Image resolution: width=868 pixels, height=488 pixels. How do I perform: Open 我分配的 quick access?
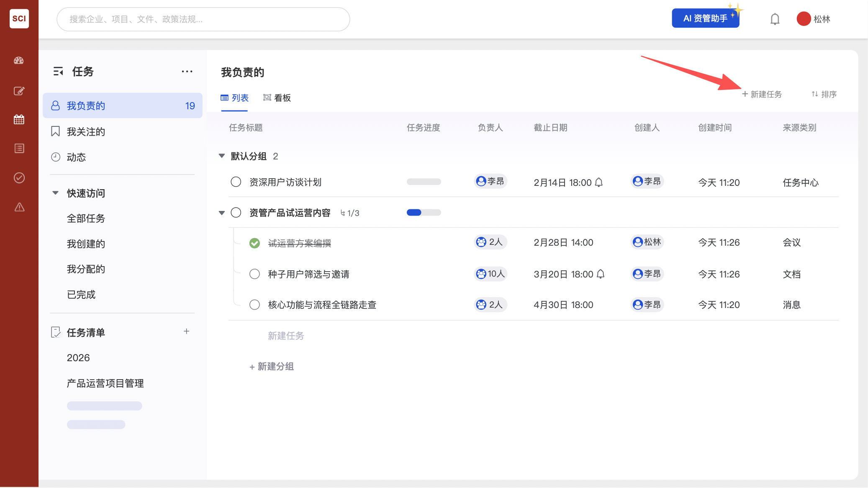[86, 269]
